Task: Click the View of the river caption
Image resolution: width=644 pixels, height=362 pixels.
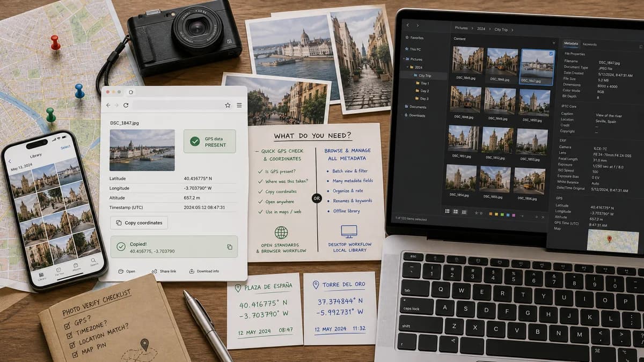Action: [x=610, y=115]
